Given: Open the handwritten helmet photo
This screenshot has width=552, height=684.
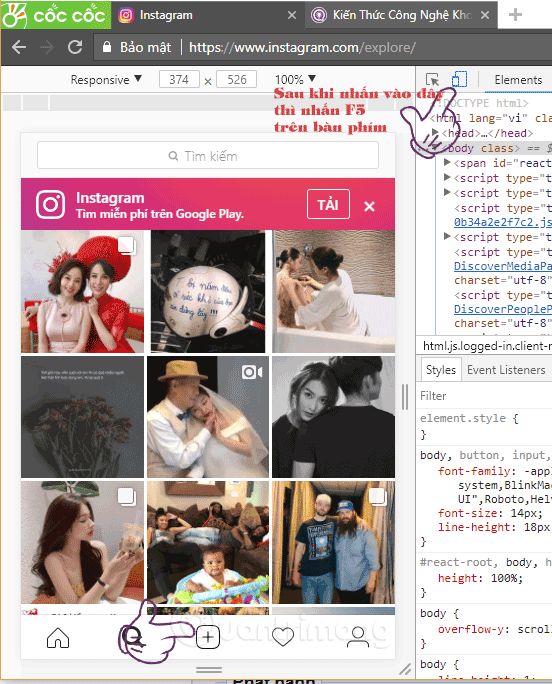Looking at the screenshot, I should coord(208,291).
